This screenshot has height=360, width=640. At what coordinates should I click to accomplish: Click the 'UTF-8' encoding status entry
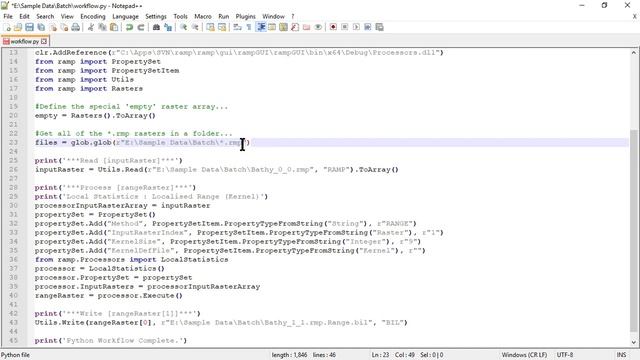click(x=565, y=355)
